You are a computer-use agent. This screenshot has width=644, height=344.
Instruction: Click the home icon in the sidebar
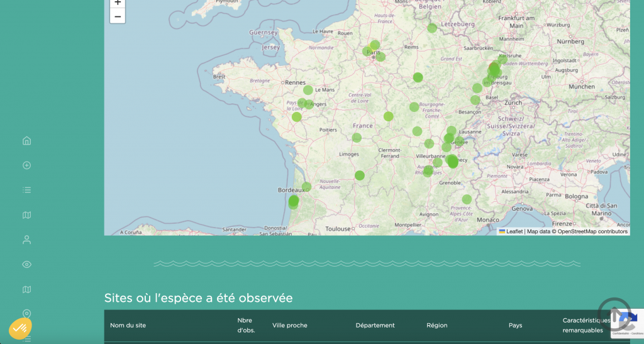[x=26, y=141]
